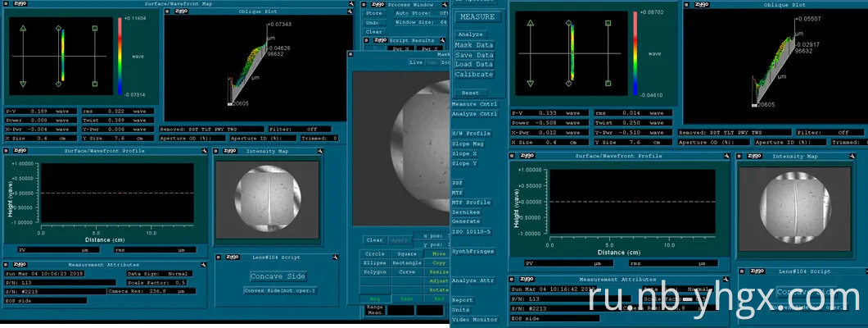Toggle the Auto Store Off setting
The width and height of the screenshot is (868, 328).
(443, 13)
